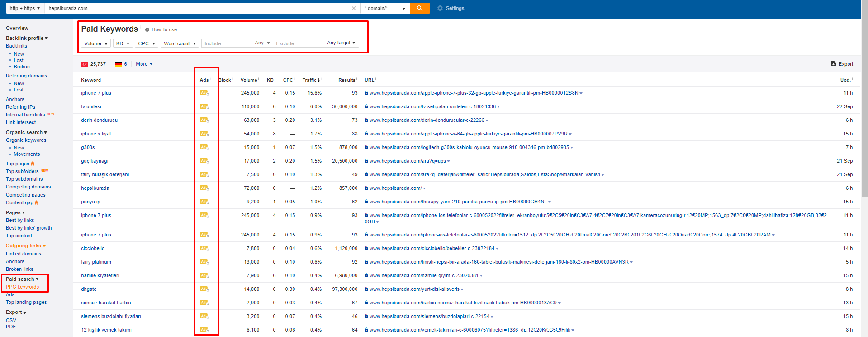Open Ad preview icon for 12 kişilik yemek takımı
The image size is (868, 337).
pos(204,330)
